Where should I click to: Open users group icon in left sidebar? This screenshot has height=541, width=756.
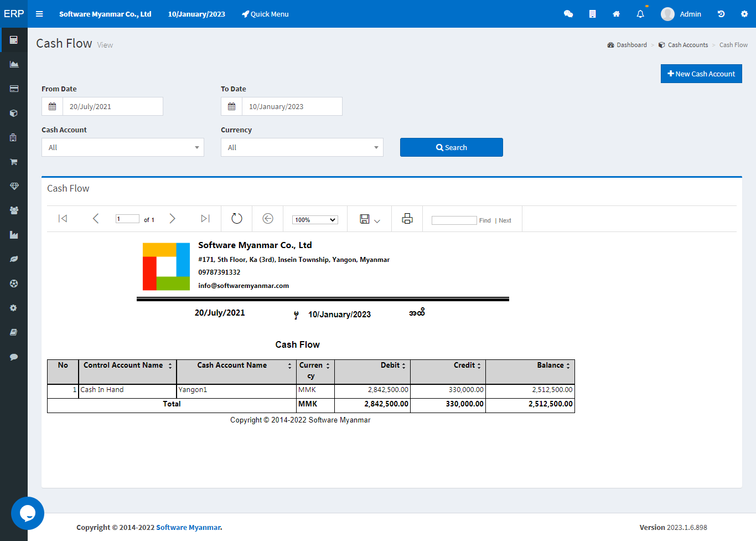coord(14,210)
